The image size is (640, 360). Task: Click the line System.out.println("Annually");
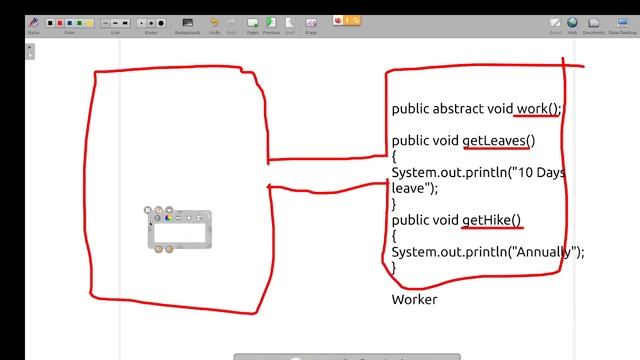coord(488,252)
